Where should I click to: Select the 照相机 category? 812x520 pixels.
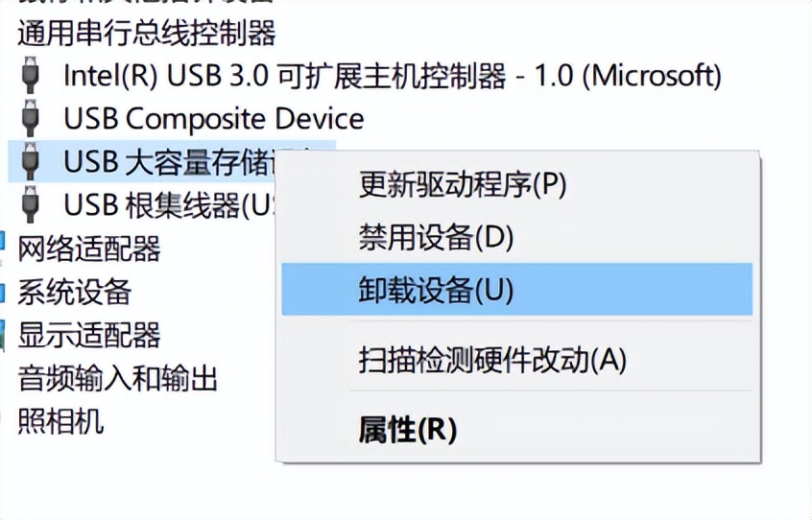click(x=60, y=420)
